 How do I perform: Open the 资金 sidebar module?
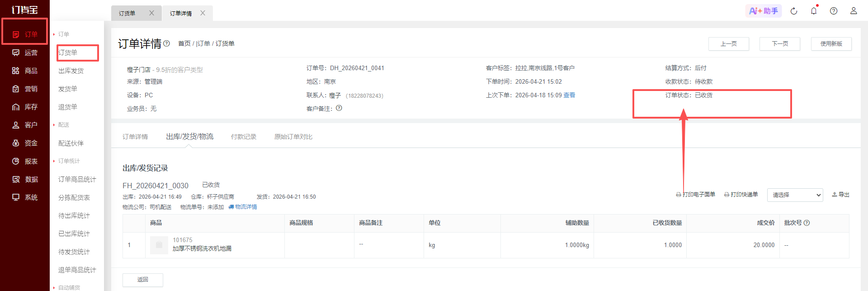25,143
